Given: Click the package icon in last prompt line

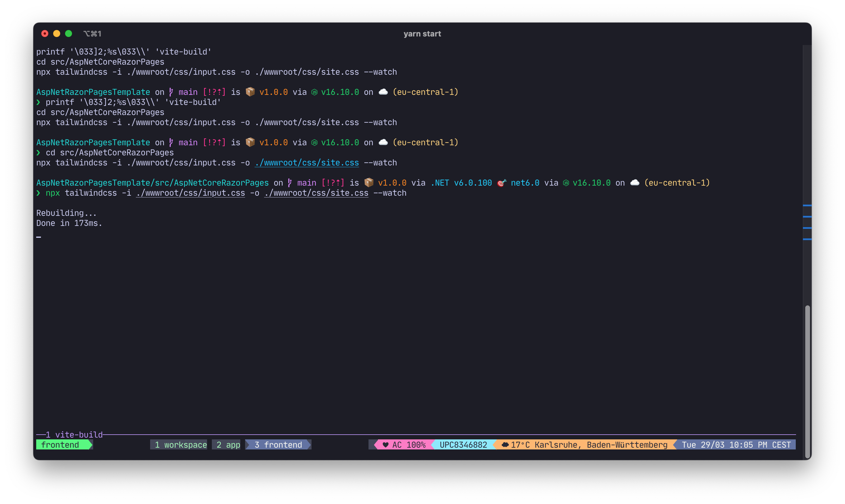Looking at the screenshot, I should tap(369, 183).
